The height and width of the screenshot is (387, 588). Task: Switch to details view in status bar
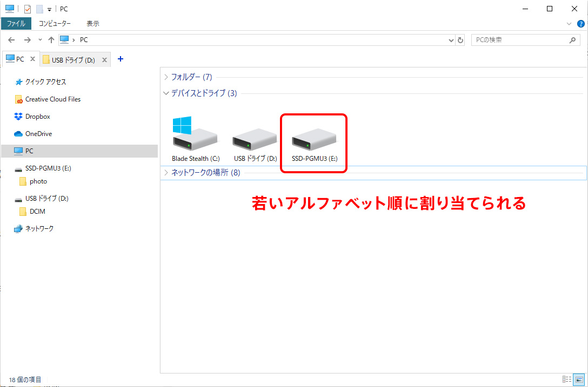tap(567, 379)
